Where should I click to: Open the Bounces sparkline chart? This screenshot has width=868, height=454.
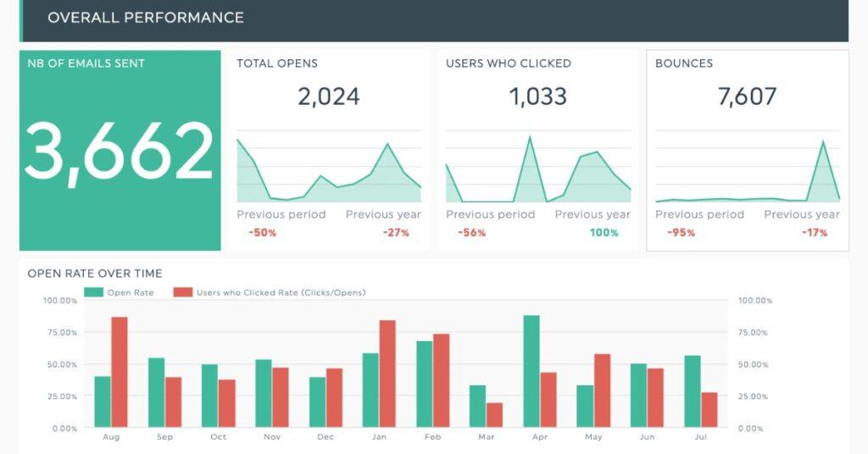[747, 168]
